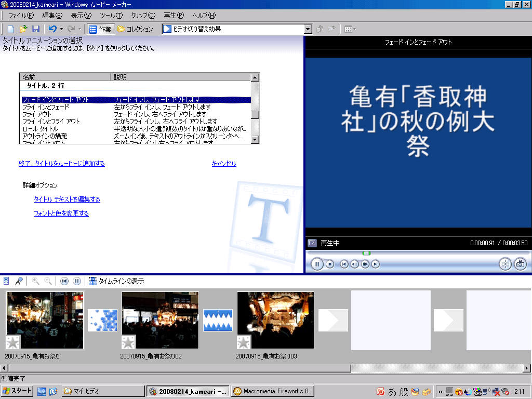532x399 pixels.
Task: Open the クリップ(C) menu
Action: tap(143, 16)
